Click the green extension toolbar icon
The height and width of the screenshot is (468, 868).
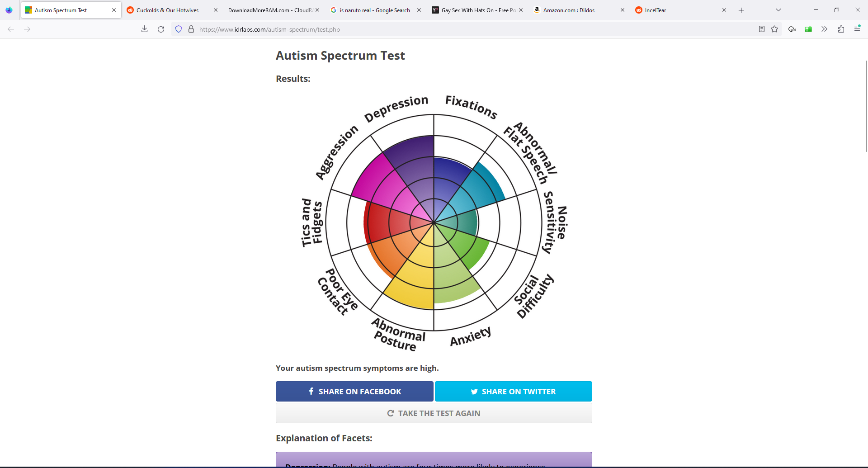pyautogui.click(x=808, y=29)
